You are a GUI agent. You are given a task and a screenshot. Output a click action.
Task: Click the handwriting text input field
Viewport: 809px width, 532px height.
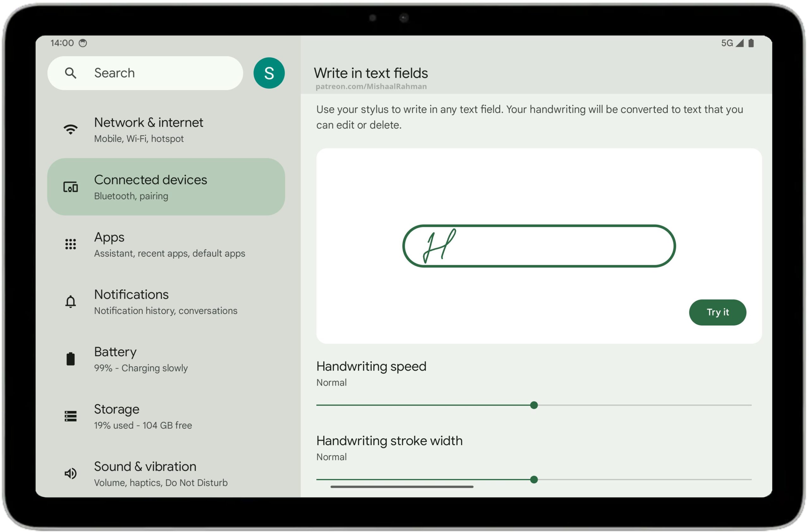coord(538,246)
